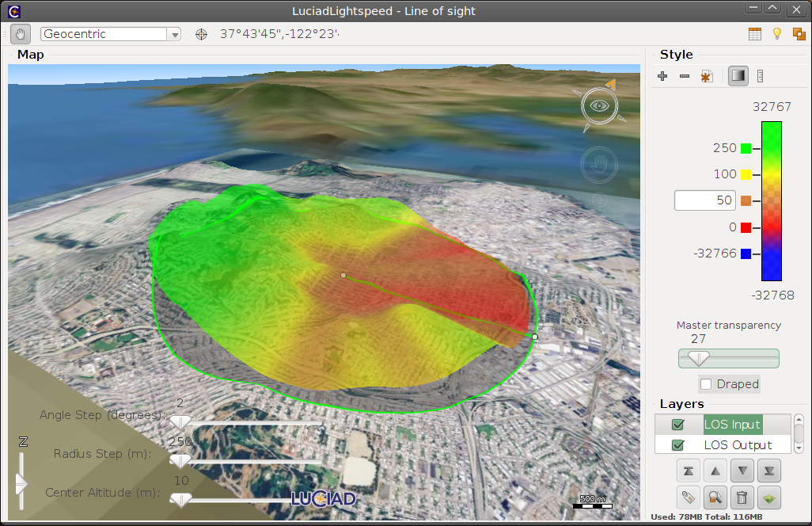Image resolution: width=812 pixels, height=526 pixels.
Task: Click the on-map pan hand control
Action: tap(600, 165)
